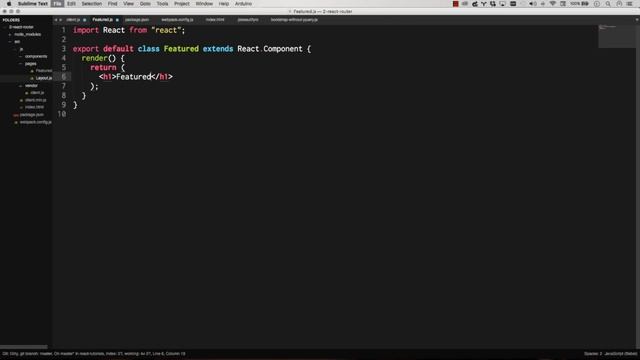This screenshot has width=640, height=360.
Task: Click the class name Featured on line 3
Action: coord(181,49)
